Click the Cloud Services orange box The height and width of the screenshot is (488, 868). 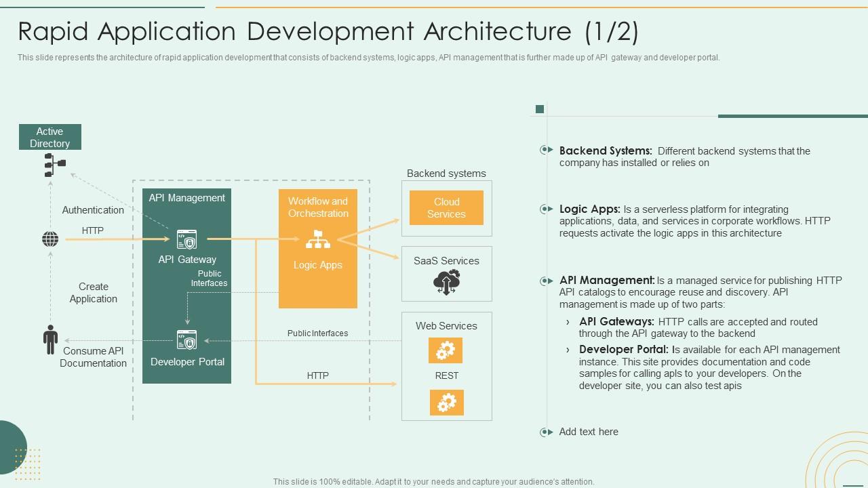[446, 207]
